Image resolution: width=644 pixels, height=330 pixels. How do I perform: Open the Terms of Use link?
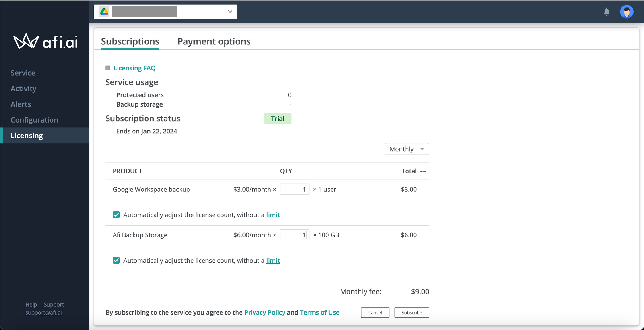tap(320, 312)
